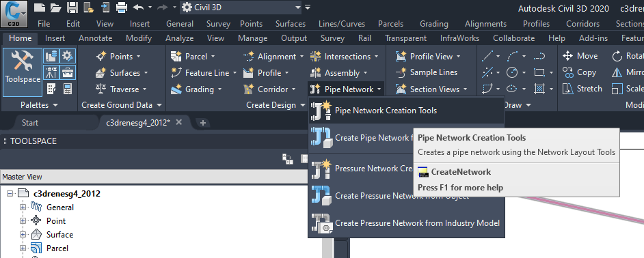644x258 pixels.
Task: Expand the Surface tree node
Action: tap(23, 235)
